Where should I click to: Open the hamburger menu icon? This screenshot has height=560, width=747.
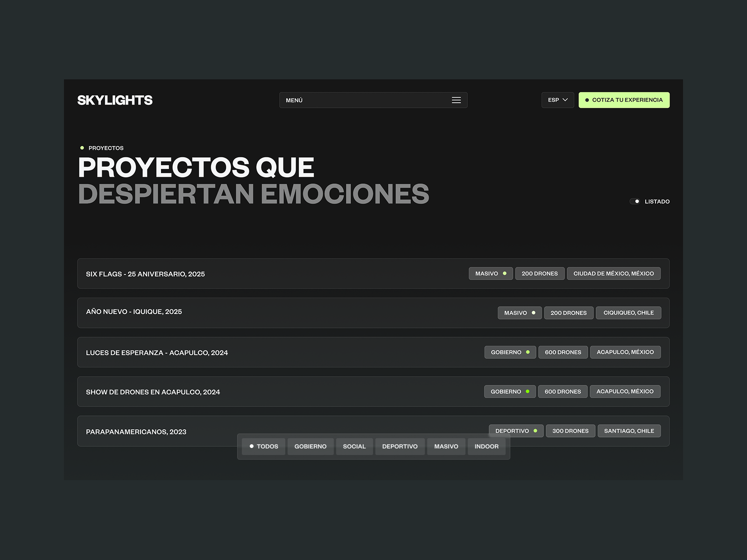(x=456, y=99)
